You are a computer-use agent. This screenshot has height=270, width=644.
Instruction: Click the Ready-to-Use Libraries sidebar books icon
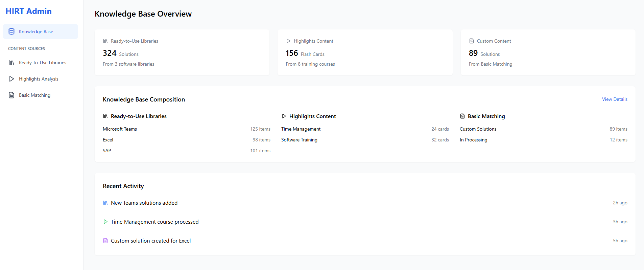click(11, 63)
